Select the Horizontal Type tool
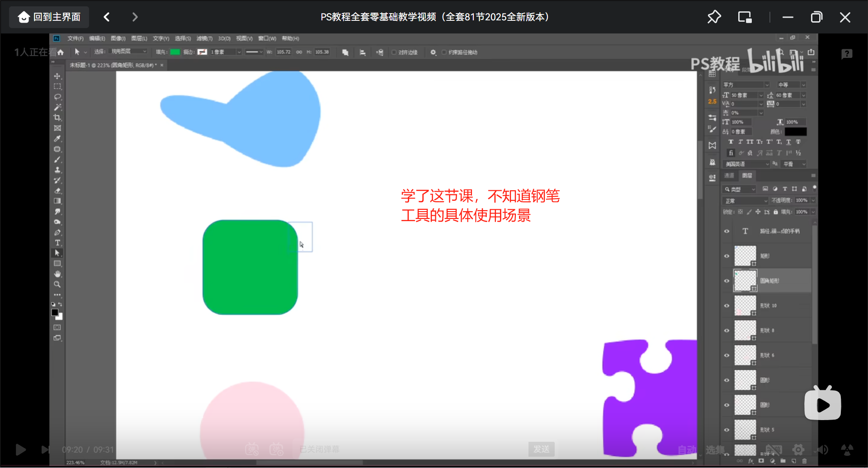Image resolution: width=868 pixels, height=468 pixels. click(x=57, y=243)
